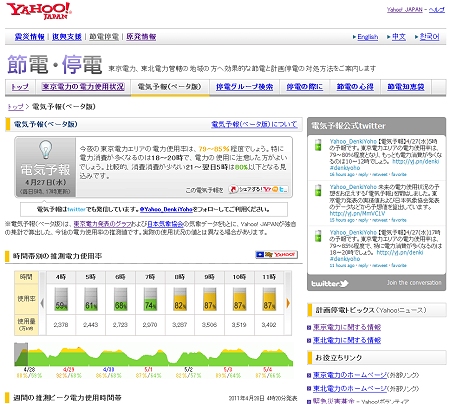
Task: Open the 電気予報(ベータ版)について link
Action: (x=254, y=124)
